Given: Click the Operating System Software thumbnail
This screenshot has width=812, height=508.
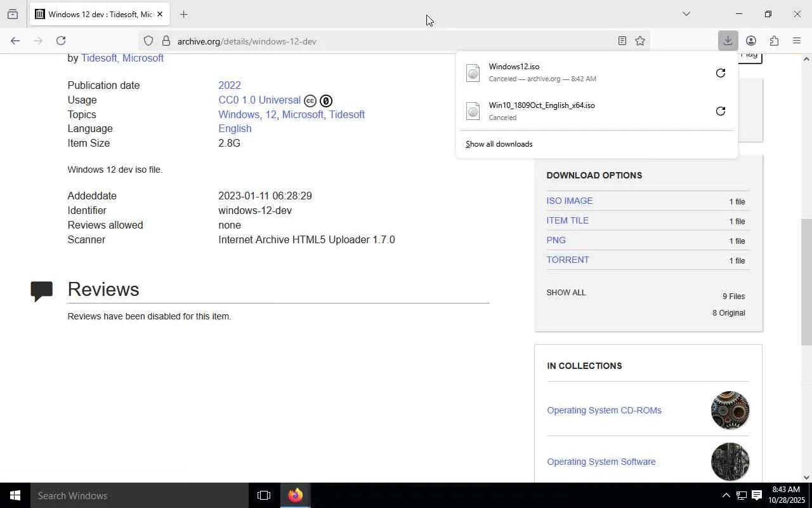Looking at the screenshot, I should (x=730, y=462).
